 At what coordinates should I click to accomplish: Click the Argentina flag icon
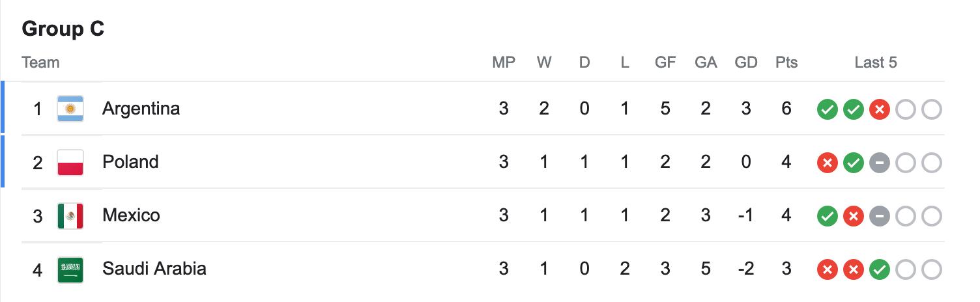[x=70, y=109]
